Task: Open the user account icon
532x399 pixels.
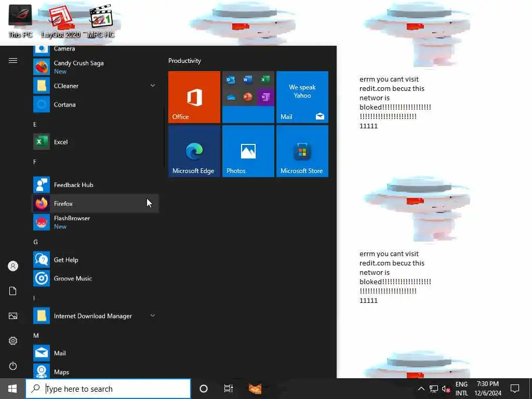Action: 13,266
